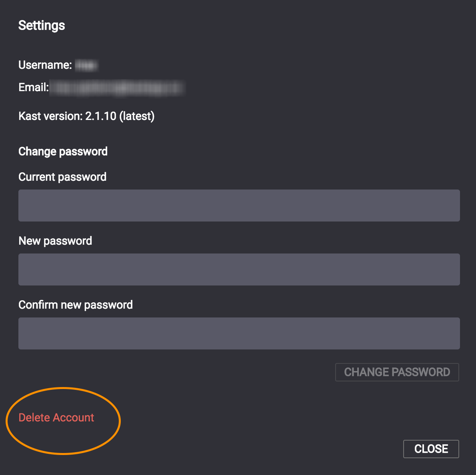Click the Confirm new password label

tap(76, 305)
